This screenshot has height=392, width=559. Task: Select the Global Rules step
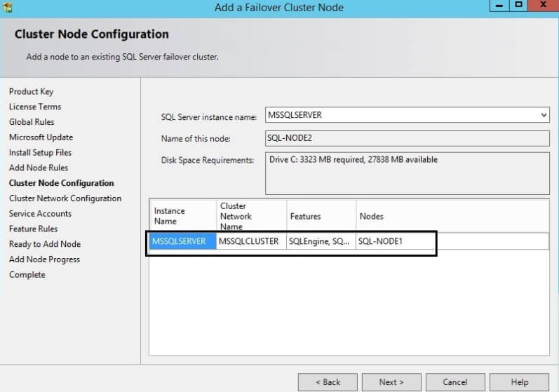point(32,122)
